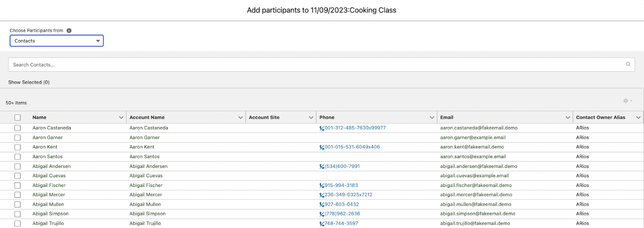
Task: Sort by the Contact Owner Alias header
Action: click(x=601, y=118)
